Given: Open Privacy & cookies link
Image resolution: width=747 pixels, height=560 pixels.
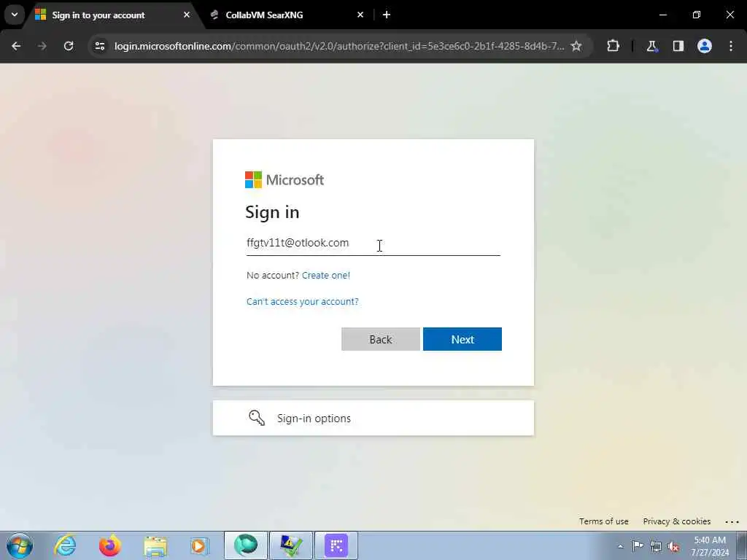Looking at the screenshot, I should pyautogui.click(x=676, y=521).
